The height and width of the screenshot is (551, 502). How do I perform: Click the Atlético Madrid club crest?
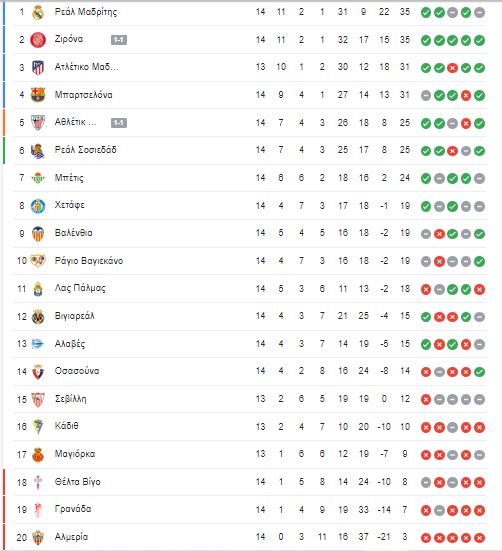click(38, 67)
